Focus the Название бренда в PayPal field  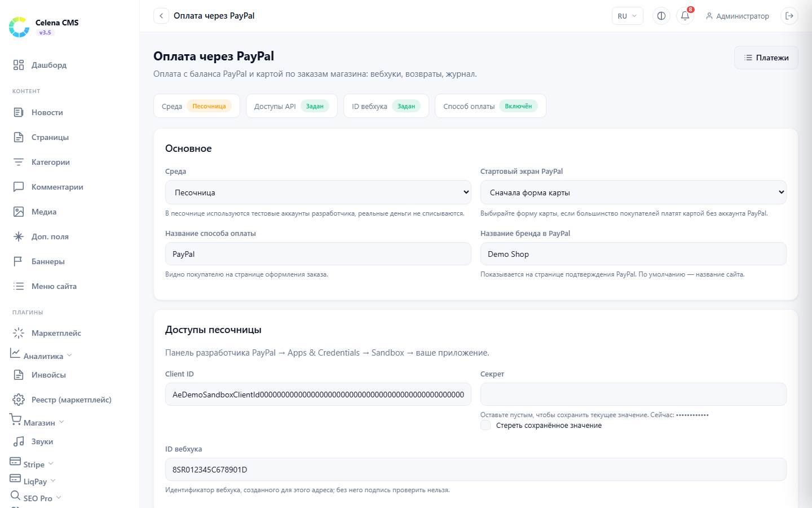click(633, 254)
